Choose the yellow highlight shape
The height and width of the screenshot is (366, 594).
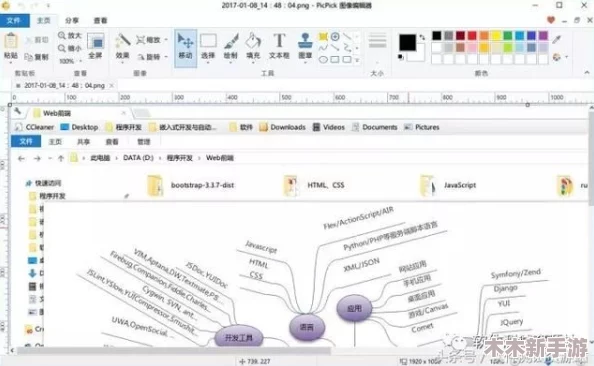click(323, 37)
